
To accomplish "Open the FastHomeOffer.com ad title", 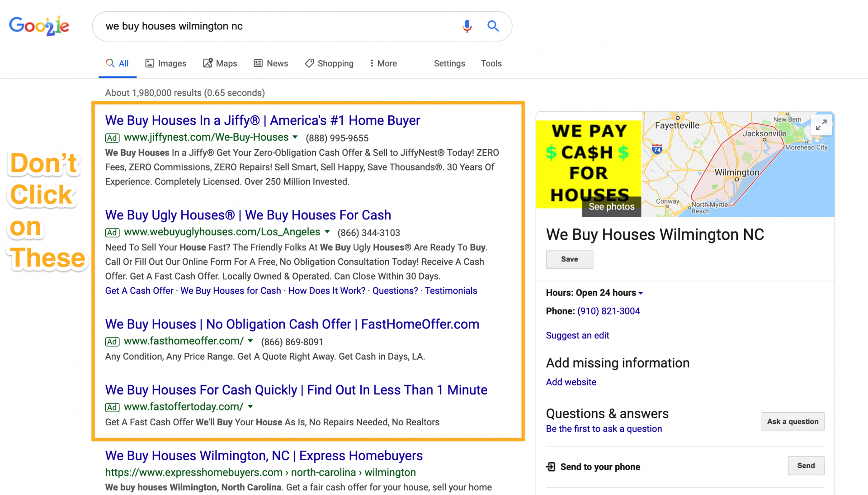I will coord(292,324).
